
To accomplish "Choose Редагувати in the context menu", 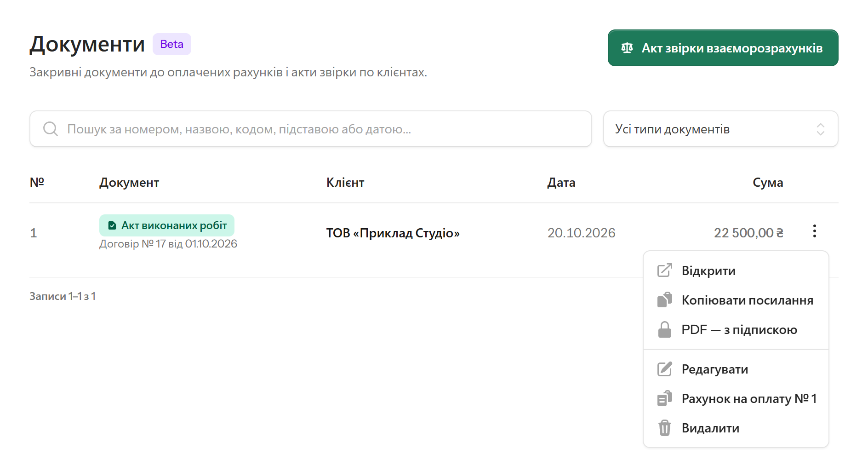I will 736,369.
